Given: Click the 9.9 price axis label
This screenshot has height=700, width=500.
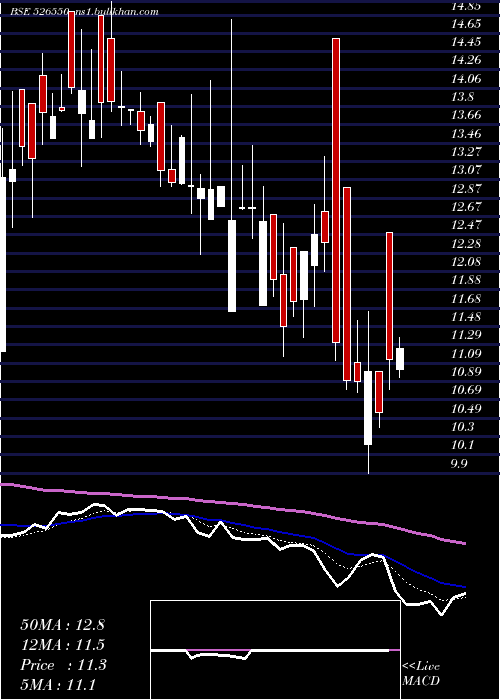Looking at the screenshot, I should (459, 463).
